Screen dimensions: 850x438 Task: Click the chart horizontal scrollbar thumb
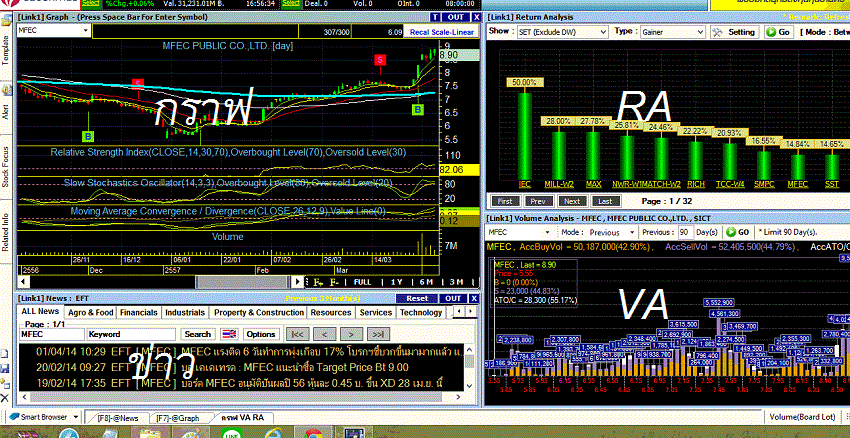(241, 282)
